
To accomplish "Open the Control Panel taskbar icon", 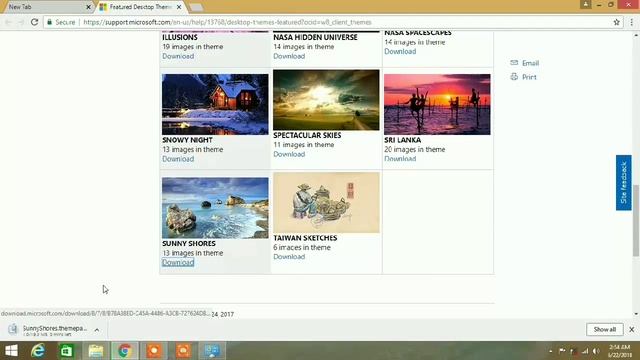I will click(x=212, y=351).
